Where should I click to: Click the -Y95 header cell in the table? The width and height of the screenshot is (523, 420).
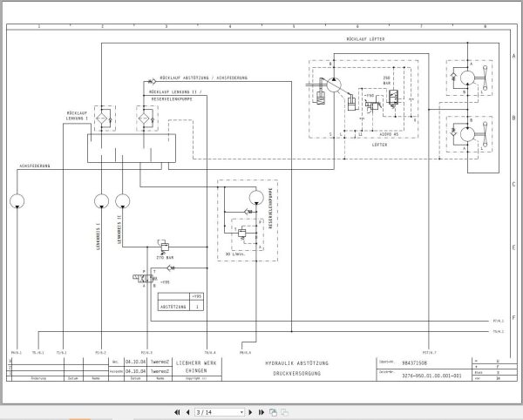click(x=197, y=296)
